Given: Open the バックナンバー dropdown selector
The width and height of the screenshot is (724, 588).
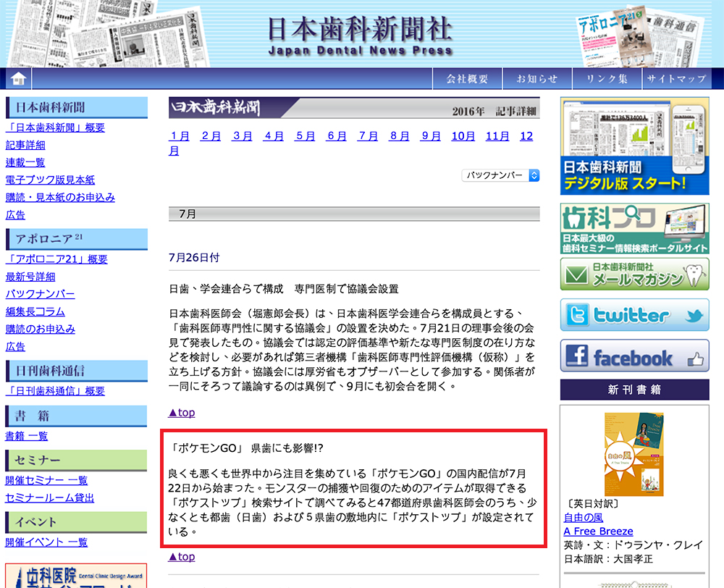Looking at the screenshot, I should 500,175.
